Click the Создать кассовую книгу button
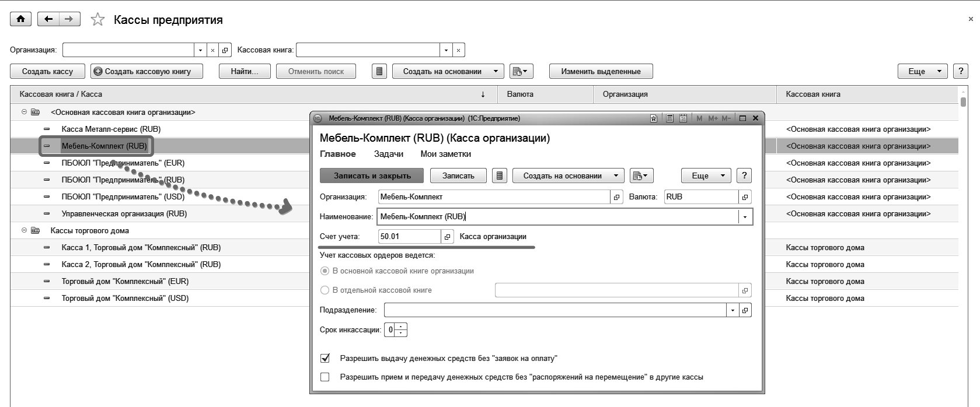 tap(147, 71)
